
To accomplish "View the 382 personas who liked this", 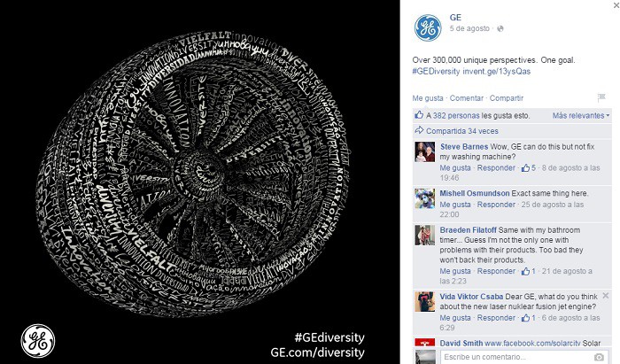I will pos(456,115).
